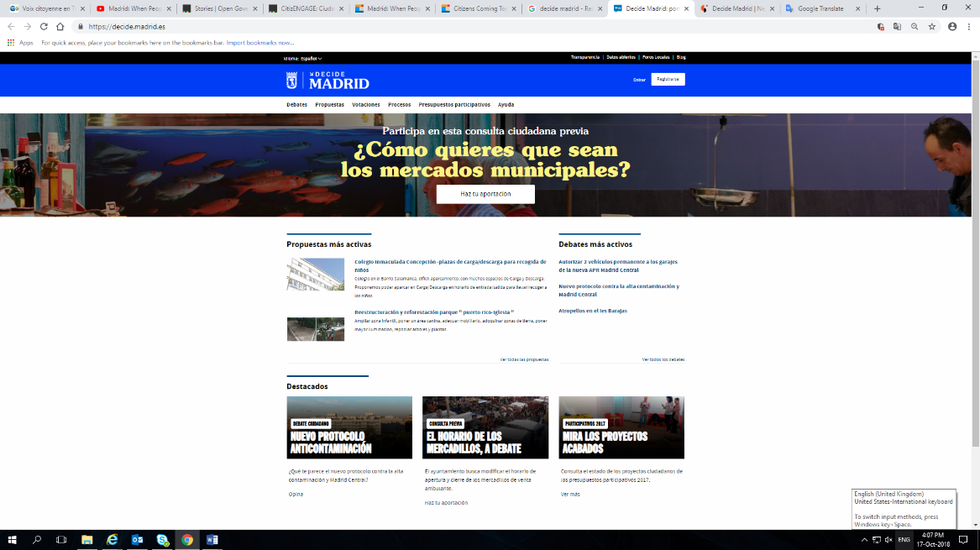Click the ad blocker extension icon
Image resolution: width=980 pixels, height=550 pixels.
881,27
